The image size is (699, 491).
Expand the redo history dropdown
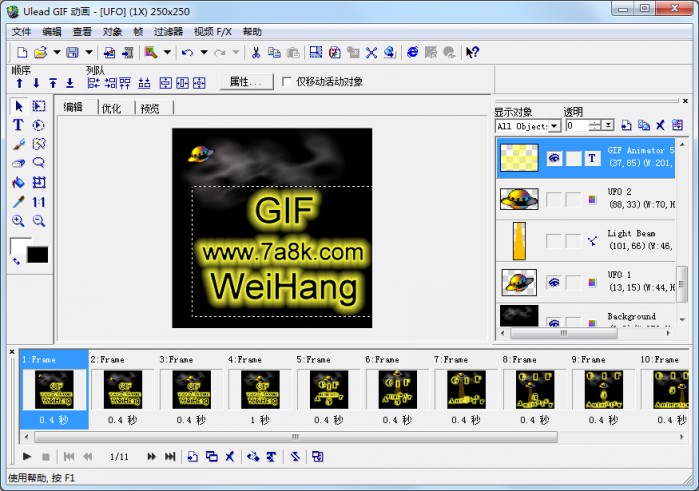[x=236, y=52]
